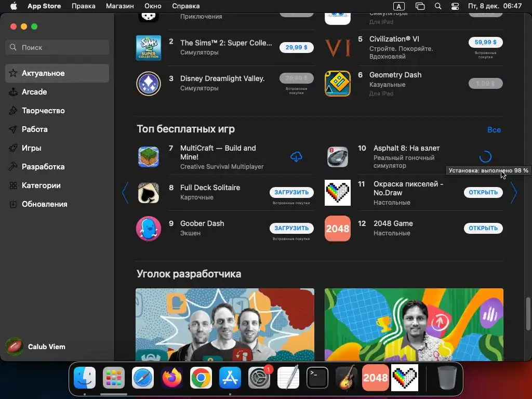Select Игры in sidebar

57,148
